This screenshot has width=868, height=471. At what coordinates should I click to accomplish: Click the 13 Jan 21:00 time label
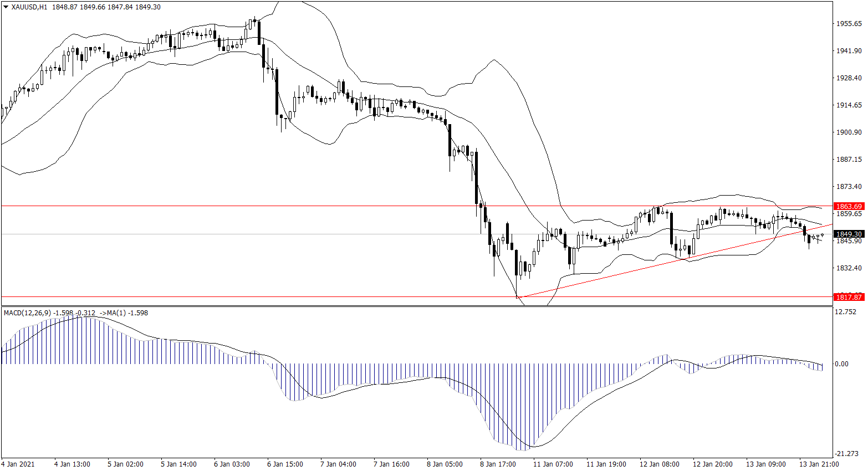[819, 464]
